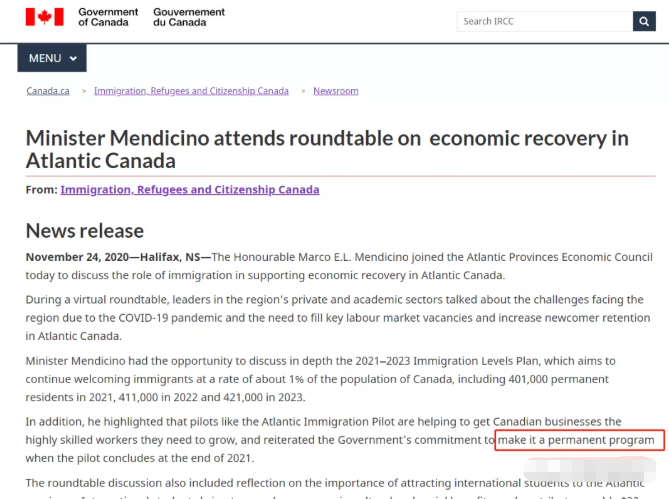Click the red-boxed permanent program text
The width and height of the screenshot is (669, 499).
click(x=576, y=440)
